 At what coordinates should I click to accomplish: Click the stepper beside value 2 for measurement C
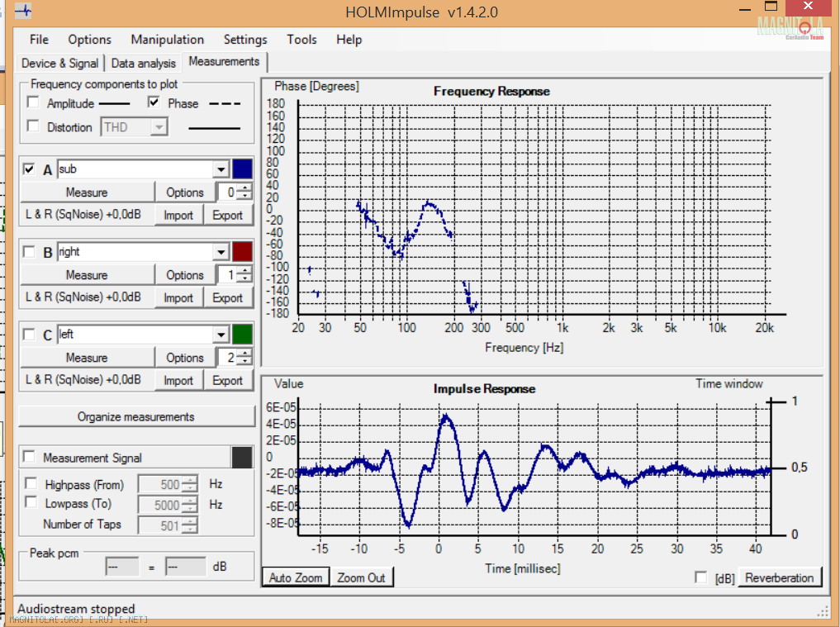tap(244, 356)
